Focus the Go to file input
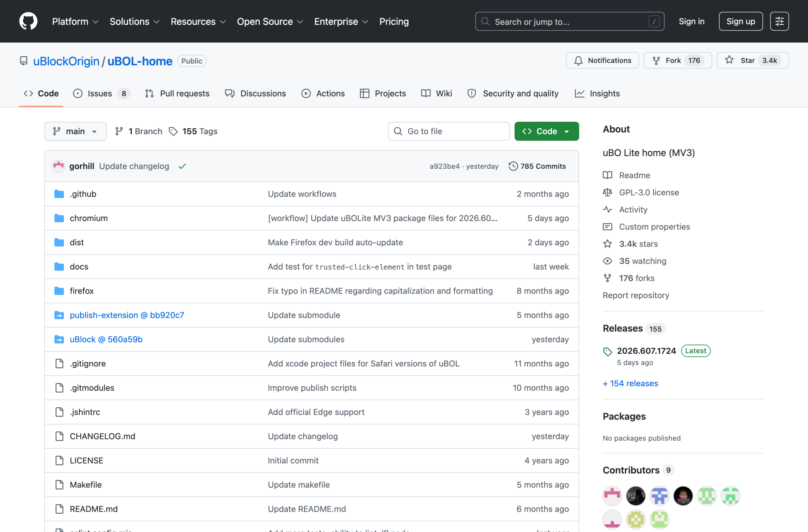This screenshot has width=808, height=532. point(449,131)
